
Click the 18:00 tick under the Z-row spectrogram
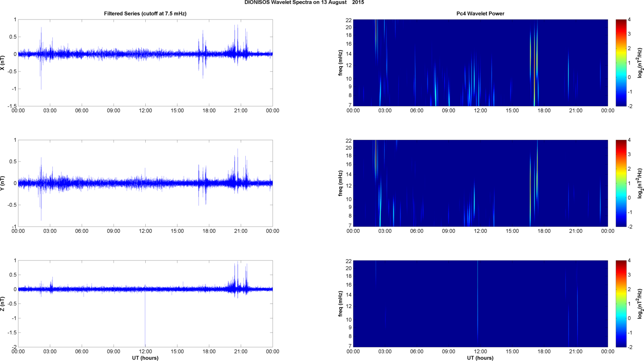(x=544, y=351)
